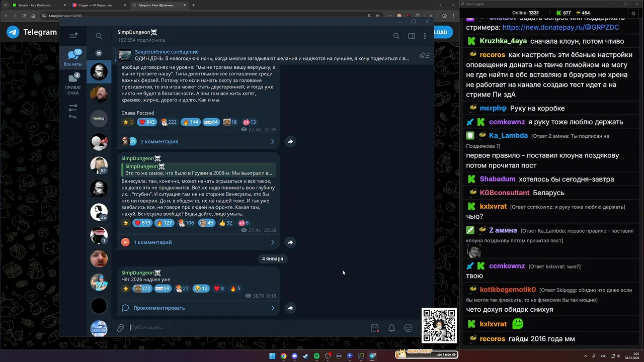The image size is (644, 362).
Task: Bookmark the page with the star icon
Action: [378, 16]
